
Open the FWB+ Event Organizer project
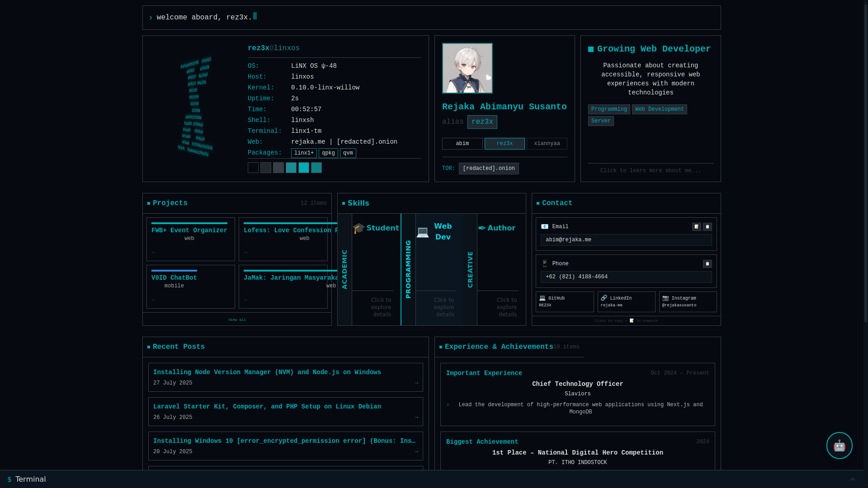coord(191,239)
